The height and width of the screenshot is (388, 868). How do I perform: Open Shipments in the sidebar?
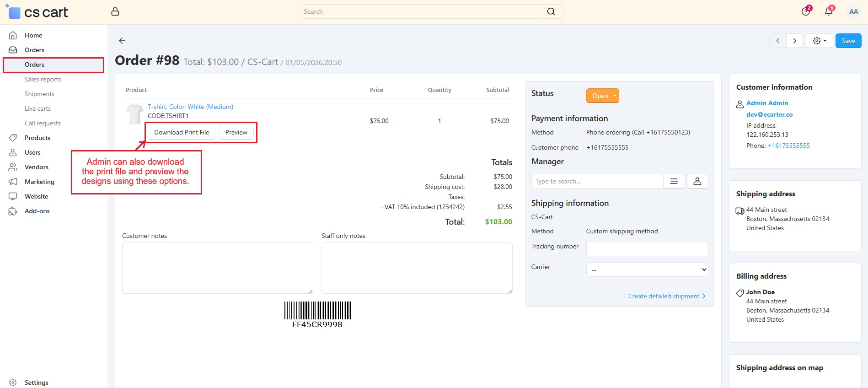(x=39, y=94)
